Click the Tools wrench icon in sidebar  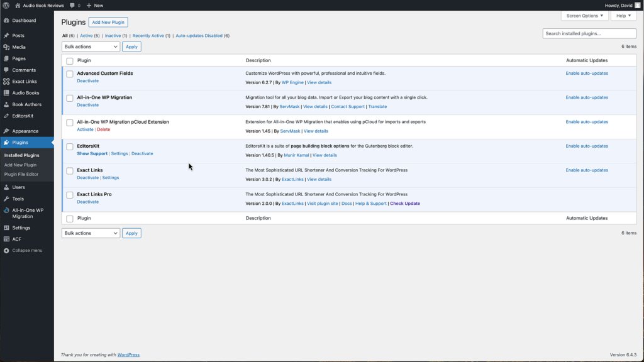click(x=6, y=199)
